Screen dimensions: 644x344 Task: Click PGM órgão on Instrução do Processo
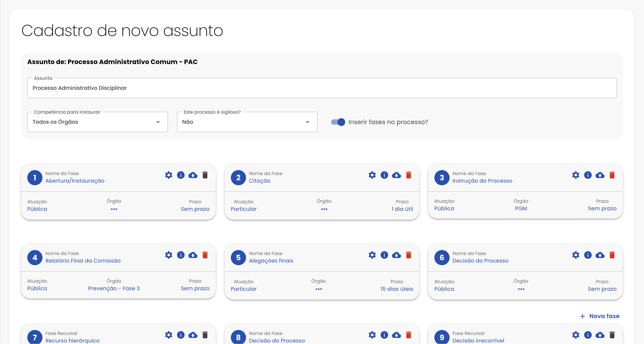tap(521, 208)
